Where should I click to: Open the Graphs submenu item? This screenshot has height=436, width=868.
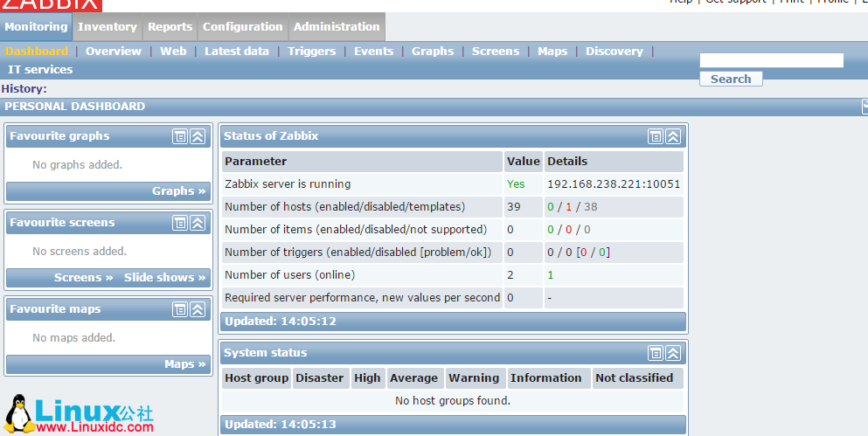(x=433, y=51)
